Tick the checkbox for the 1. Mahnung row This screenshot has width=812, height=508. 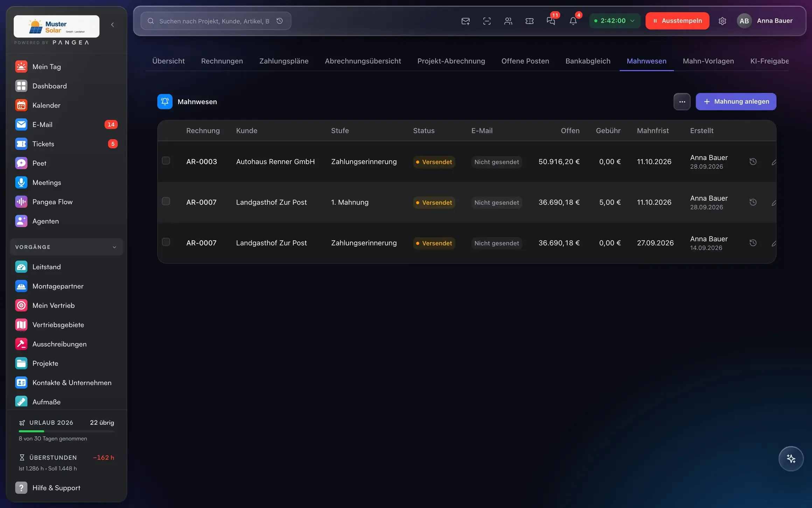[x=166, y=201]
